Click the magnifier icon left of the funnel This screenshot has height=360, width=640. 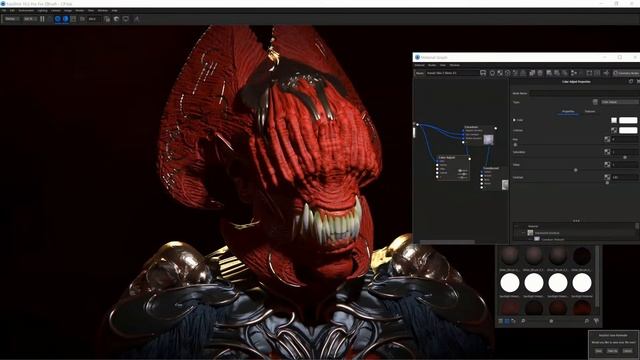point(587,322)
